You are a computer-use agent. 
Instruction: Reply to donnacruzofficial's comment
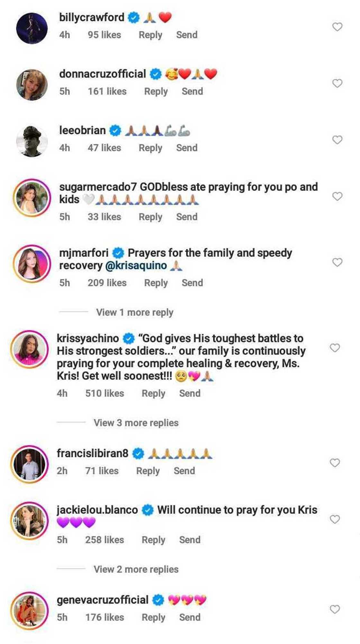pyautogui.click(x=156, y=92)
